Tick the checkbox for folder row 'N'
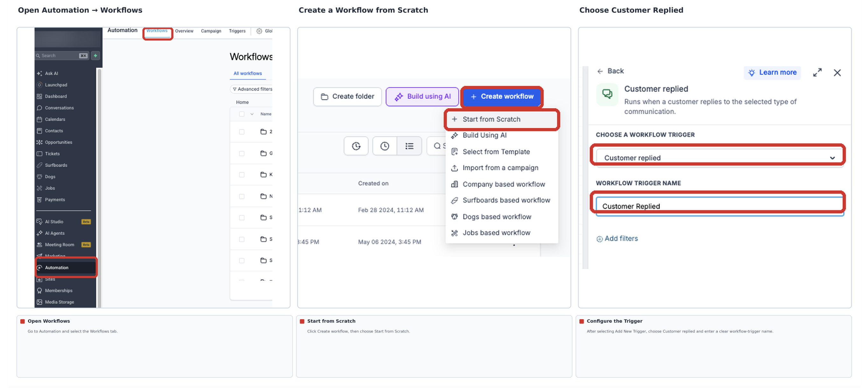The width and height of the screenshot is (868, 388). pos(241,196)
